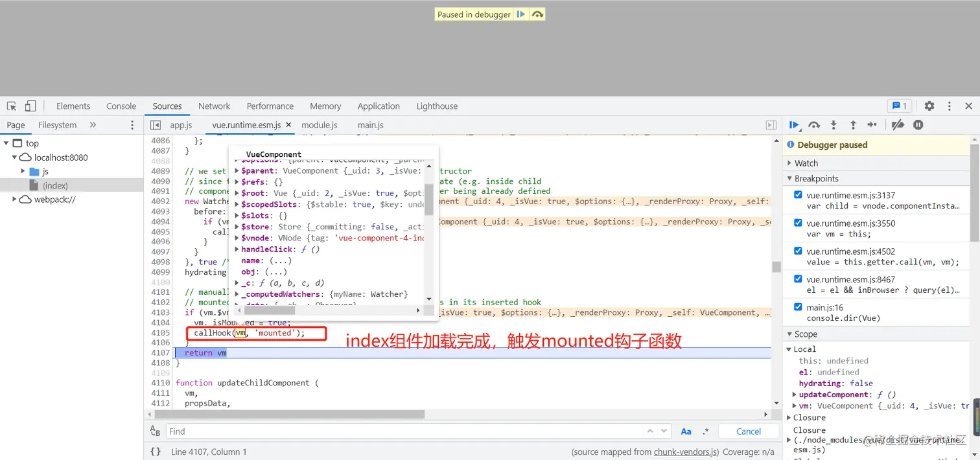Open navigator pane more options menu
This screenshot has width=980, height=460.
132,125
